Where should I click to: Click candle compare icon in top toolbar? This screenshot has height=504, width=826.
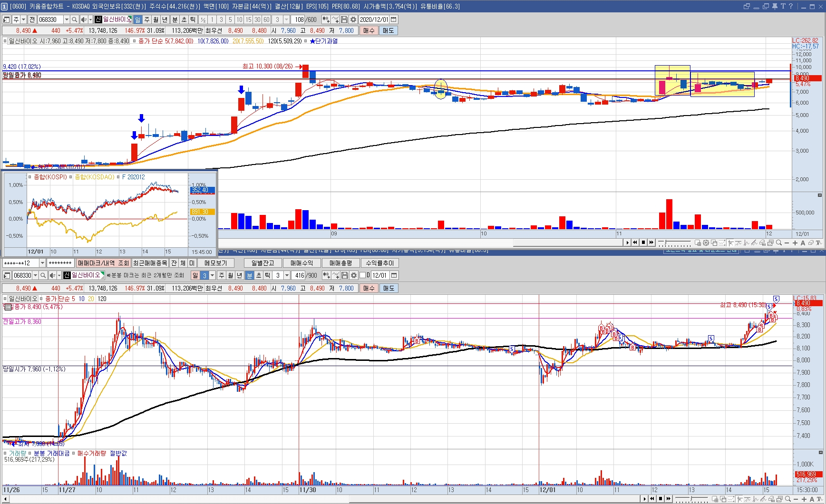tap(325, 19)
